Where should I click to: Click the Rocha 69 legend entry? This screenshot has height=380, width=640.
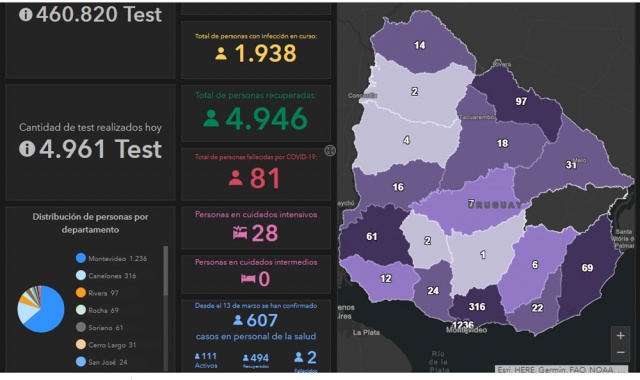[98, 310]
